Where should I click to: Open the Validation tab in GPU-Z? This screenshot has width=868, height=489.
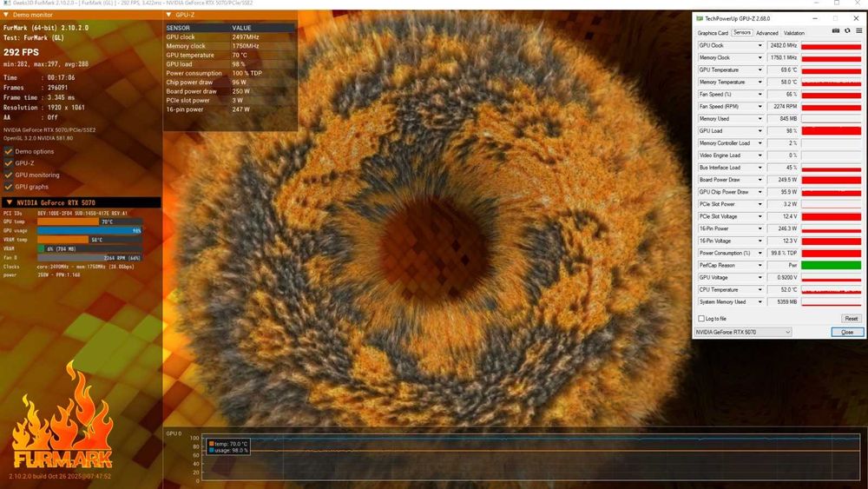coord(794,33)
